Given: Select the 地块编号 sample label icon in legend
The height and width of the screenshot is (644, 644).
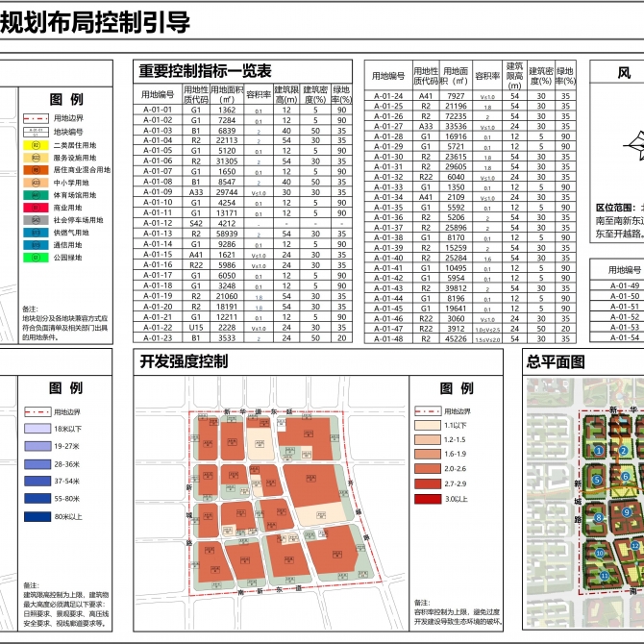Looking at the screenshot, I should (36, 130).
